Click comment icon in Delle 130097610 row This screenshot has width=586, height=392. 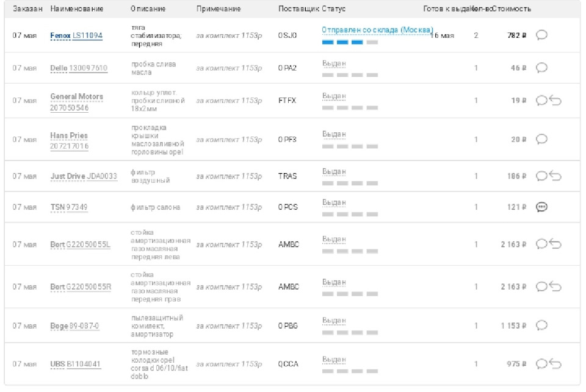(541, 68)
